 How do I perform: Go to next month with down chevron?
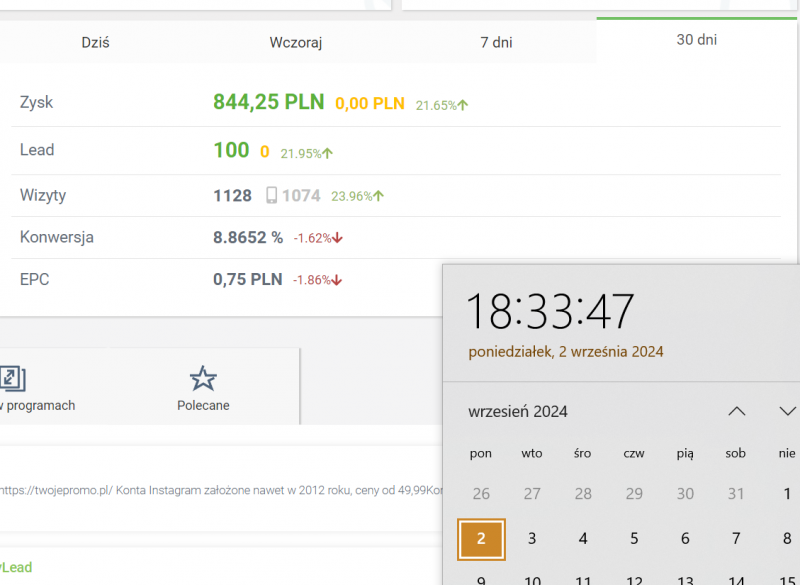[x=787, y=411]
